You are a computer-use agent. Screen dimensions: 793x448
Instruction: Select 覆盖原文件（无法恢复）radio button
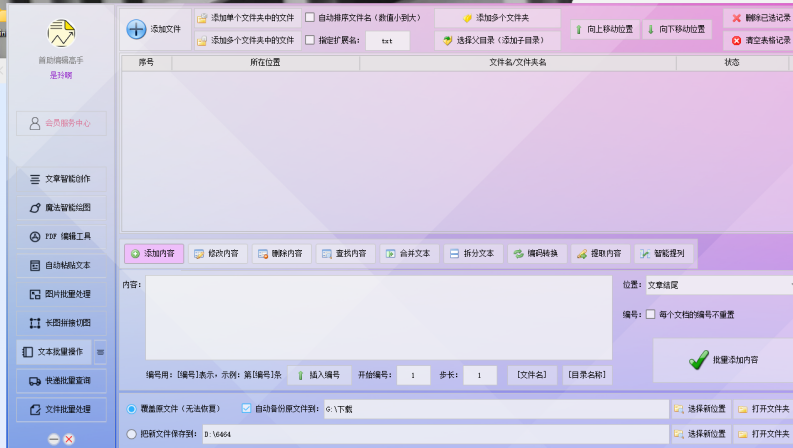[131, 409]
